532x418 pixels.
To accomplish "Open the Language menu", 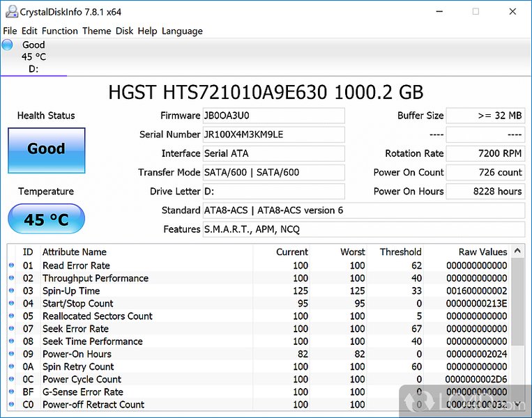I will (182, 31).
